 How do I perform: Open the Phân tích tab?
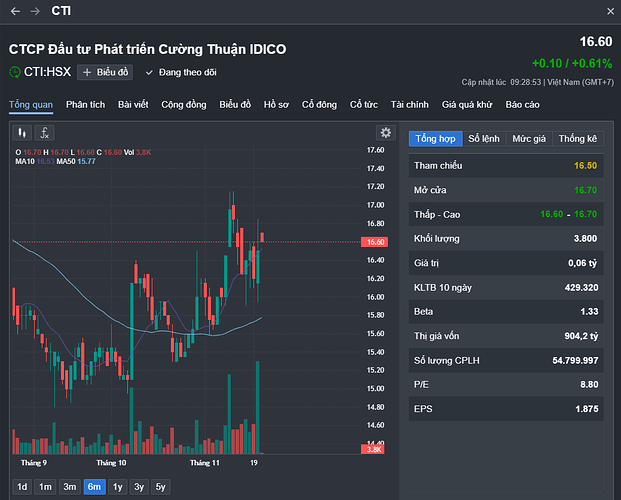click(x=86, y=105)
